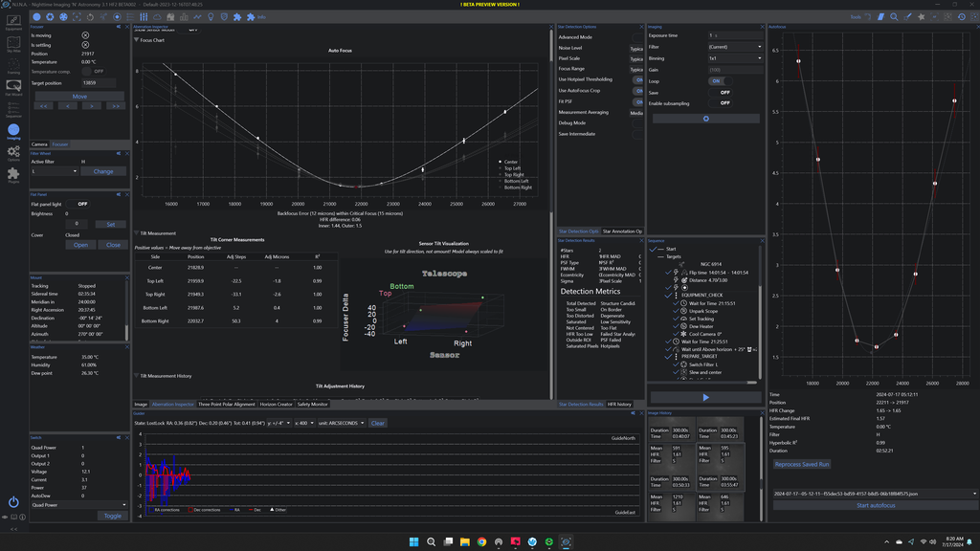Click the power icon in the sidebar
Screen dimensions: 980x551
13,501
